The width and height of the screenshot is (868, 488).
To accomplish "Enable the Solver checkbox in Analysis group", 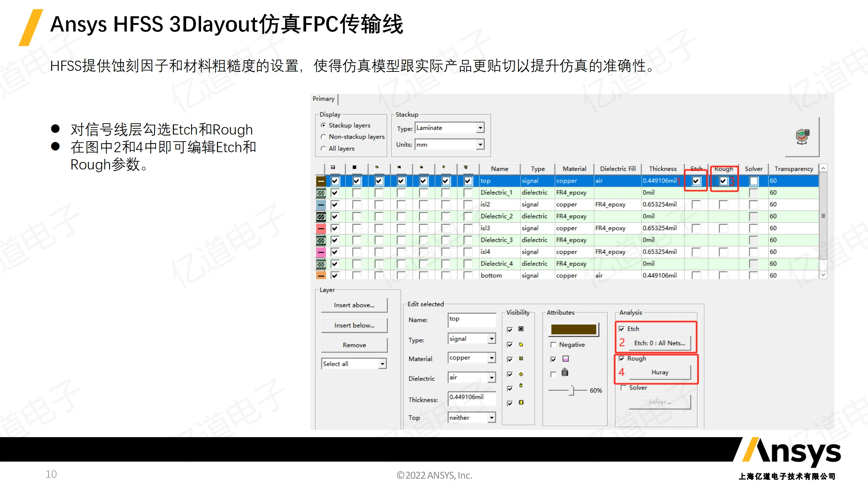I will click(623, 388).
